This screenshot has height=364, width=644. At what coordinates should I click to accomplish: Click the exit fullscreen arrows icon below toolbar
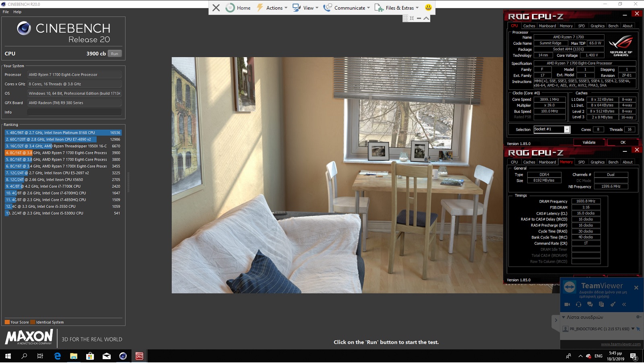point(412,18)
